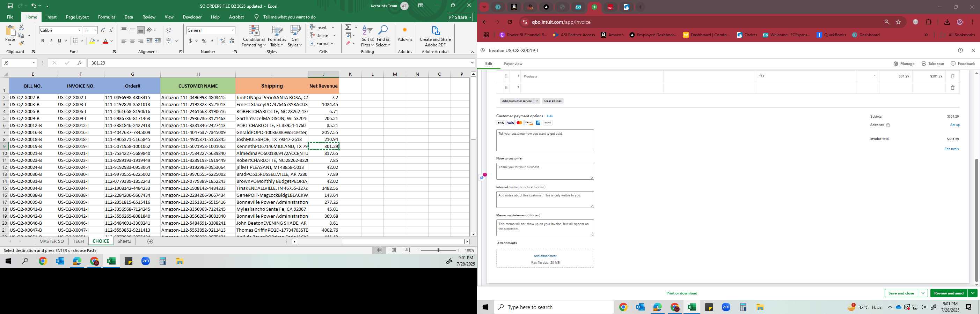
Task: Toggle Italic formatting in Excel
Action: pyautogui.click(x=51, y=41)
